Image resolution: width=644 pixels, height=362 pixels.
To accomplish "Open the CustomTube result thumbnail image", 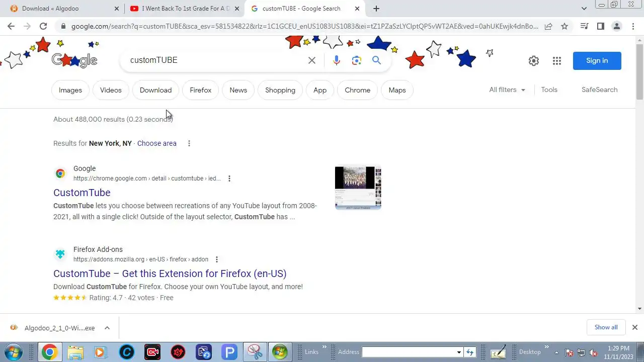I will (358, 188).
